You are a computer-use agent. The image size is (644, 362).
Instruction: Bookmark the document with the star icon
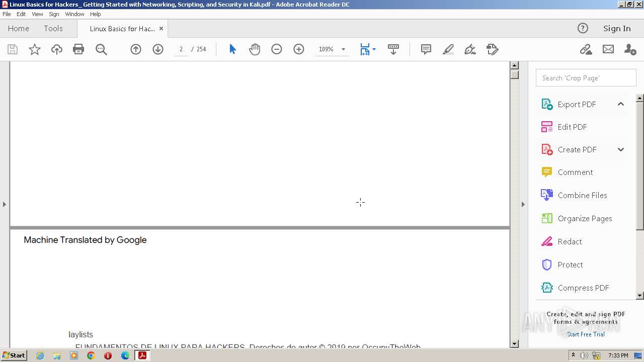pyautogui.click(x=34, y=49)
